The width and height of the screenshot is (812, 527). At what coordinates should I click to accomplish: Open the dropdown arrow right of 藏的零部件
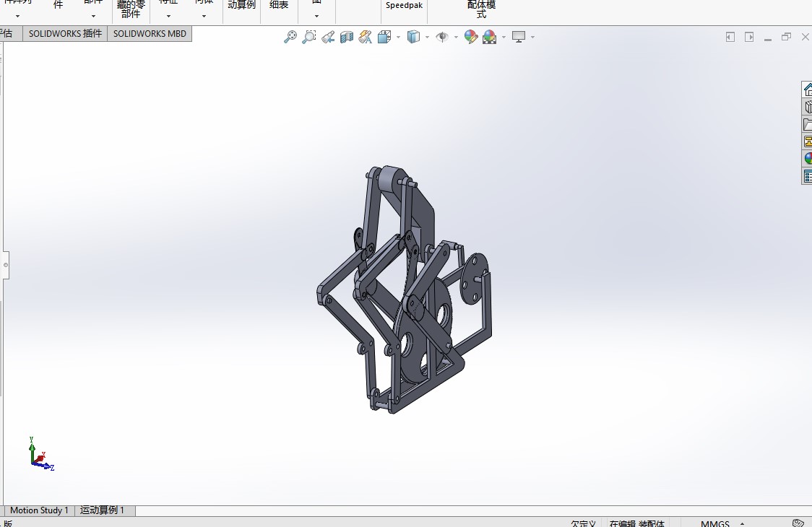168,16
